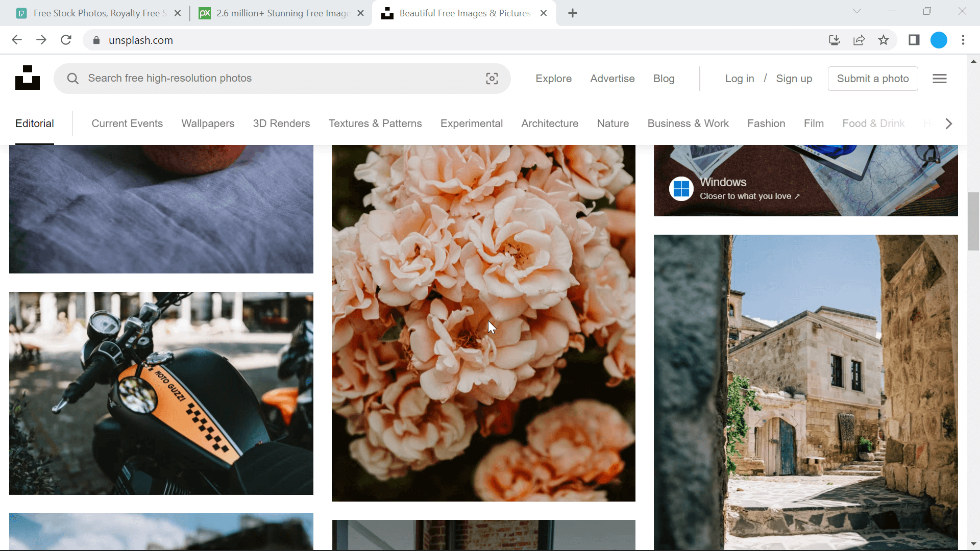Click the search input field
The image size is (980, 551).
283,79
